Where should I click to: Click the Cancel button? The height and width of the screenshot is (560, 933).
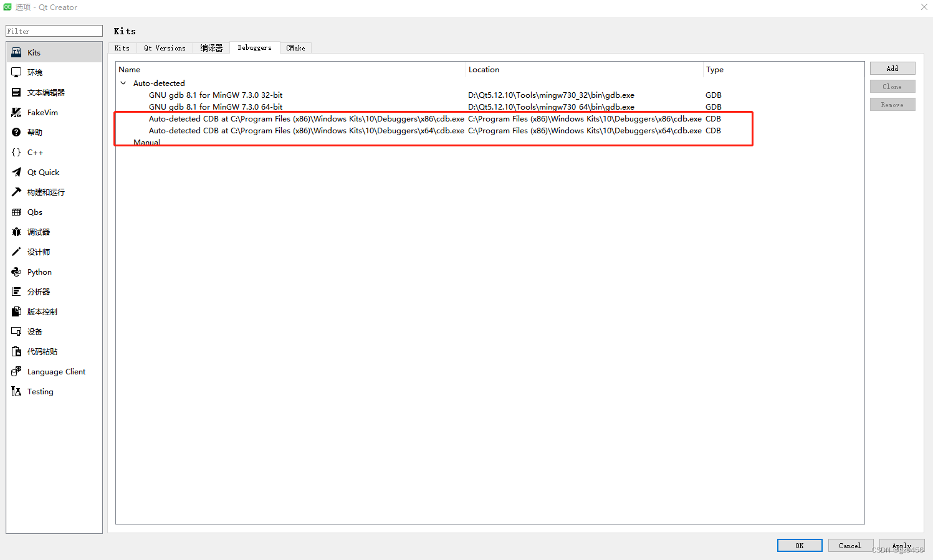click(851, 546)
